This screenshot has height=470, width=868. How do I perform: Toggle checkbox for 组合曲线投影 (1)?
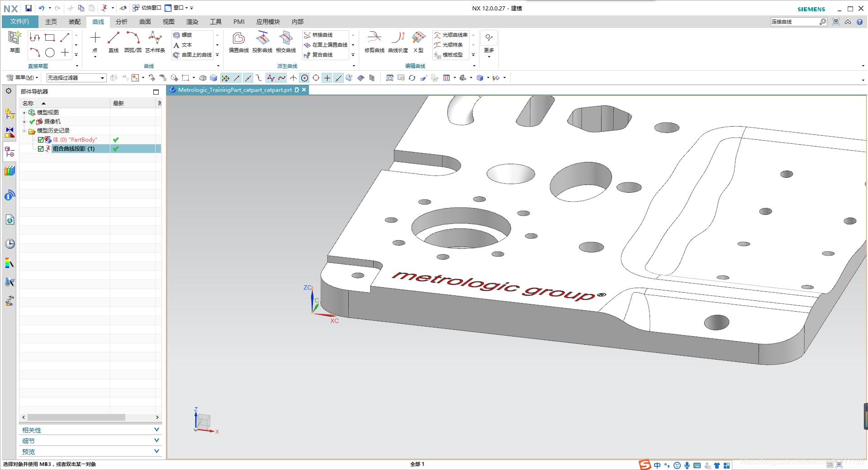[41, 149]
